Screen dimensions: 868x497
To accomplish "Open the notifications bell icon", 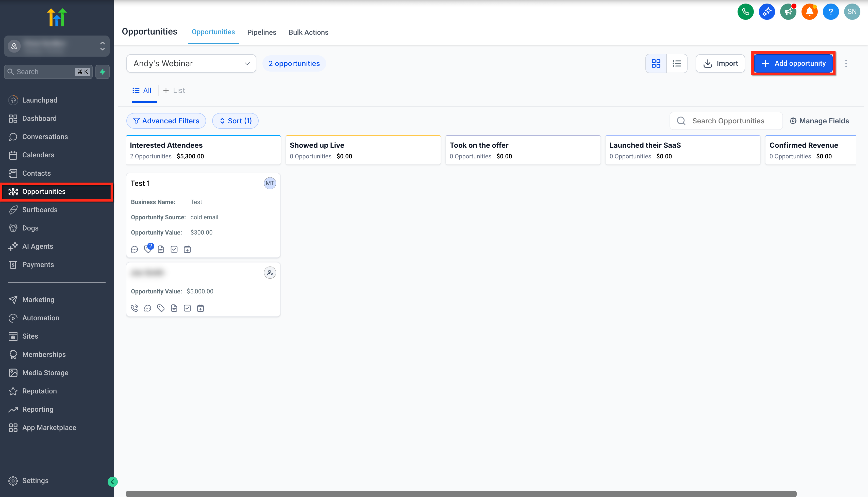I will [809, 12].
